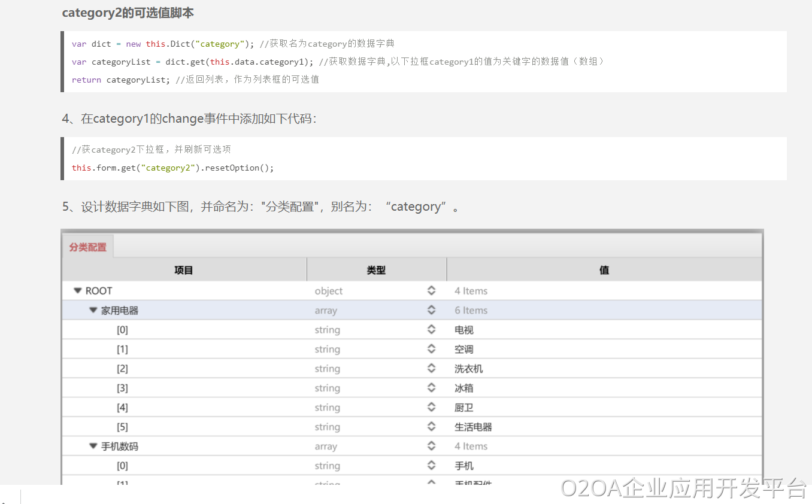This screenshot has width=812, height=504.
Task: Click type arrows for the 厨卫 row
Action: [431, 408]
